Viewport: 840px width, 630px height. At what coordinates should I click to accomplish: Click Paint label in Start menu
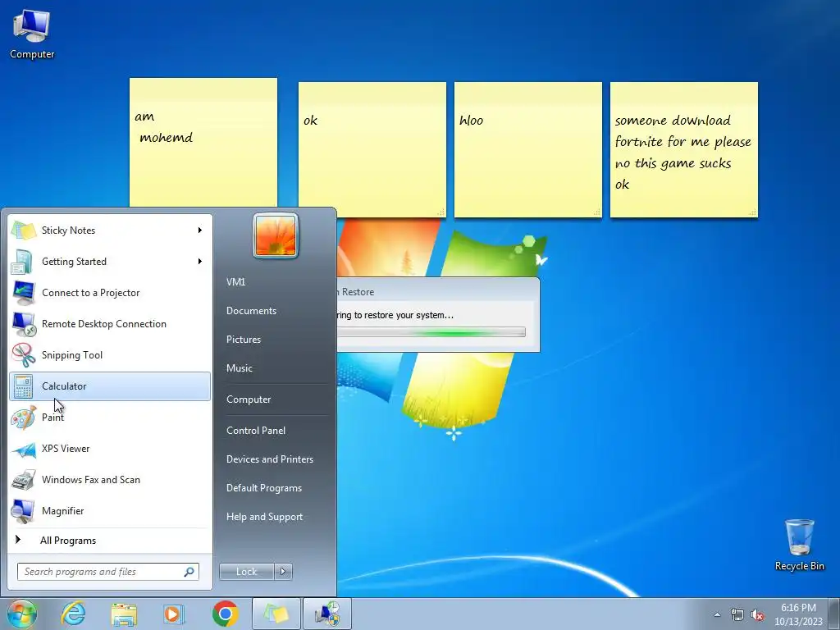coord(52,418)
